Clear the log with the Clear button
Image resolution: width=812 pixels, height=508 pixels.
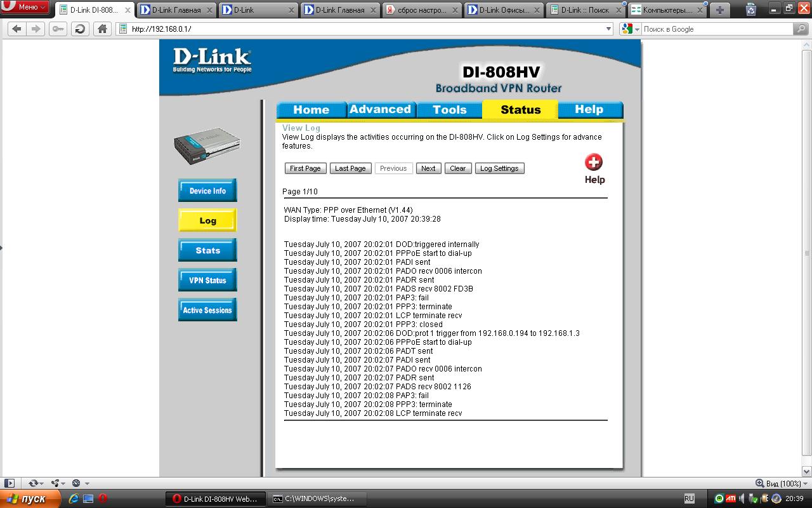pyautogui.click(x=458, y=168)
